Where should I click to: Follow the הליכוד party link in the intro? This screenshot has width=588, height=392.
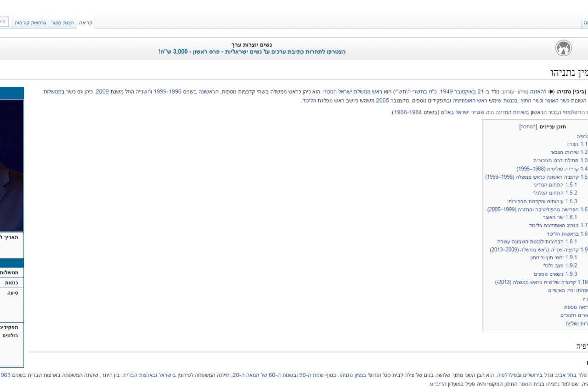click(308, 100)
